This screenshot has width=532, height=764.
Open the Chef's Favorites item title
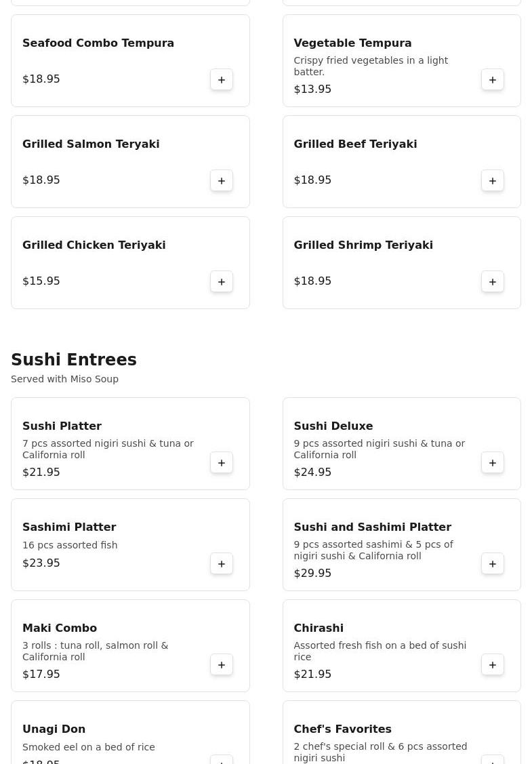(x=342, y=729)
